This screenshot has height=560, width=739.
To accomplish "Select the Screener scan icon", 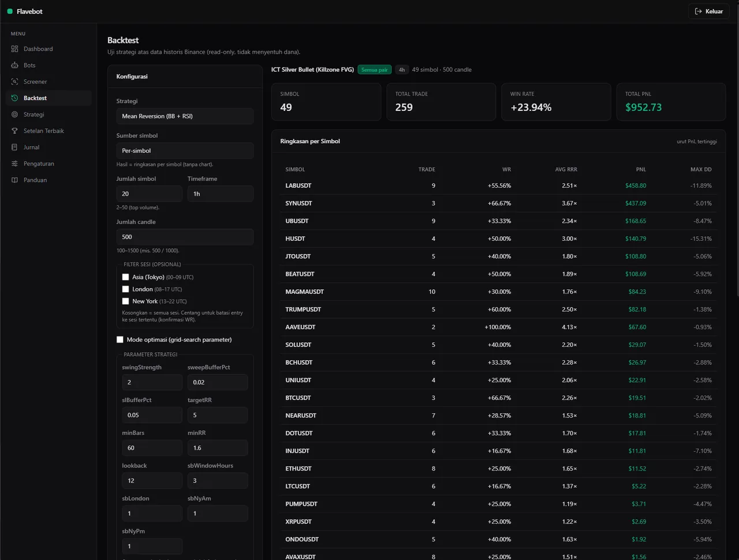I will 14,81.
